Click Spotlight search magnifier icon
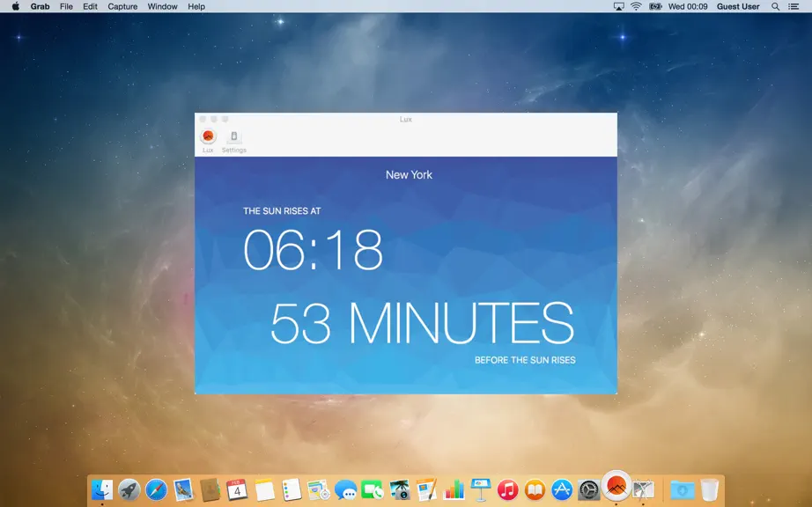 pyautogui.click(x=775, y=7)
